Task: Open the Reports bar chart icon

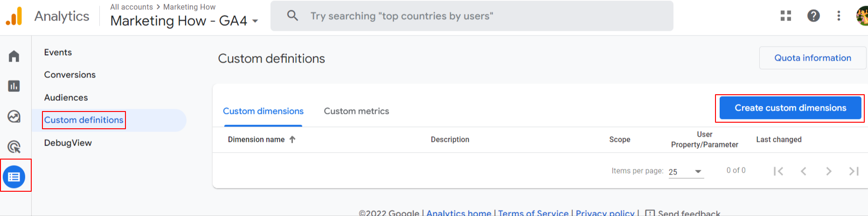Action: [x=14, y=86]
